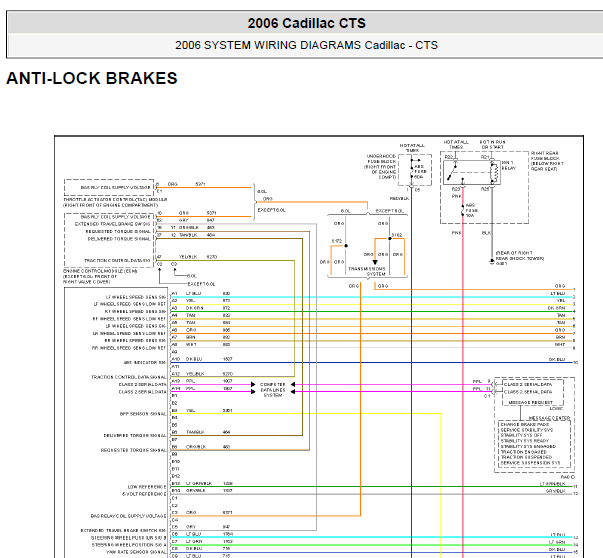This screenshot has height=558, width=603.
Task: Select the 'ANTI-LOCK BRAKES' heading
Action: click(92, 78)
